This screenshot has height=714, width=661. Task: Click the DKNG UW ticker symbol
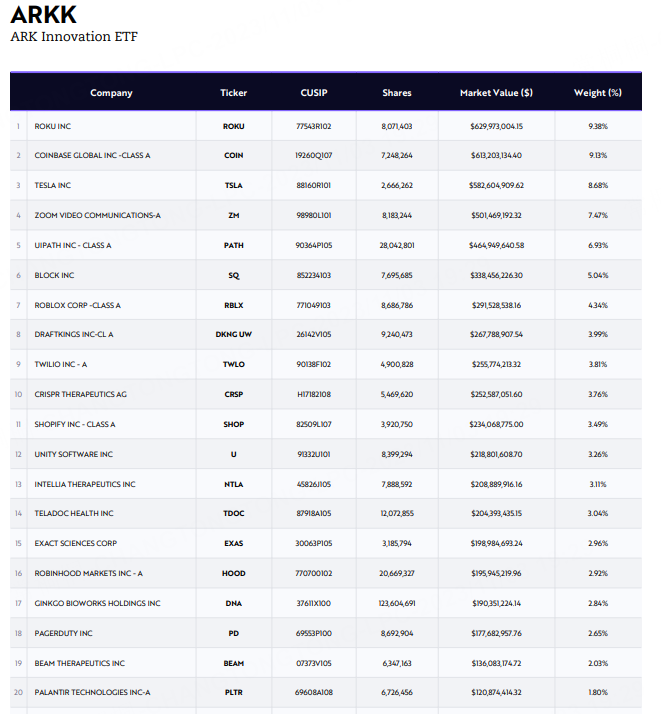click(234, 335)
